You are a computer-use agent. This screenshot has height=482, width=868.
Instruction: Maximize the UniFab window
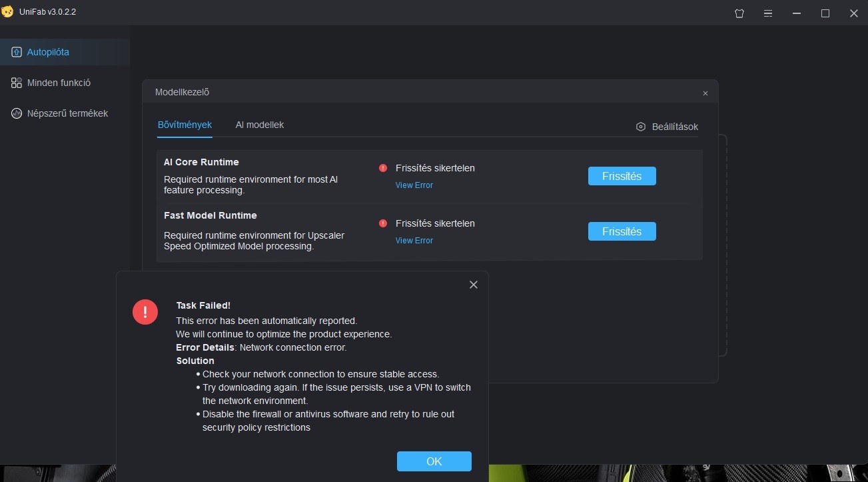825,13
